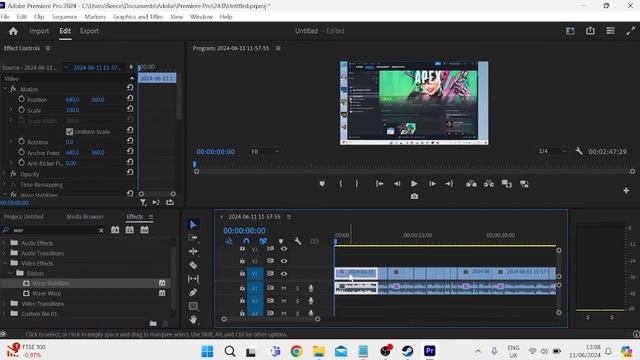
Task: Expand the Audio Effects folder
Action: pyautogui.click(x=4, y=243)
